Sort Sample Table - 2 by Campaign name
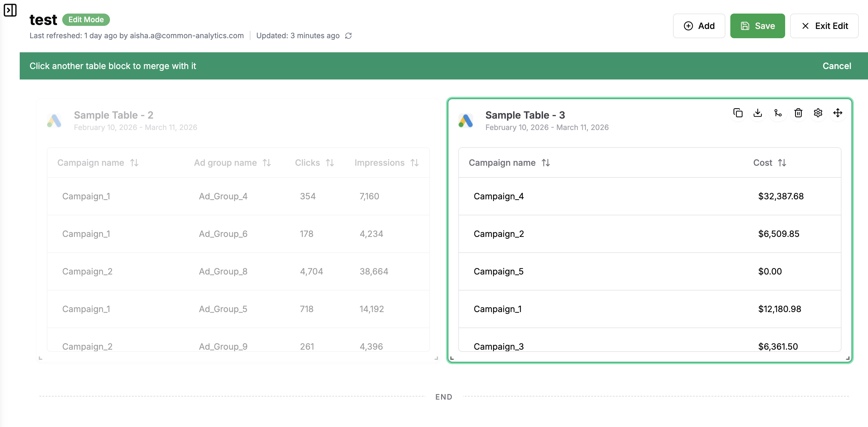The width and height of the screenshot is (868, 427). [134, 163]
